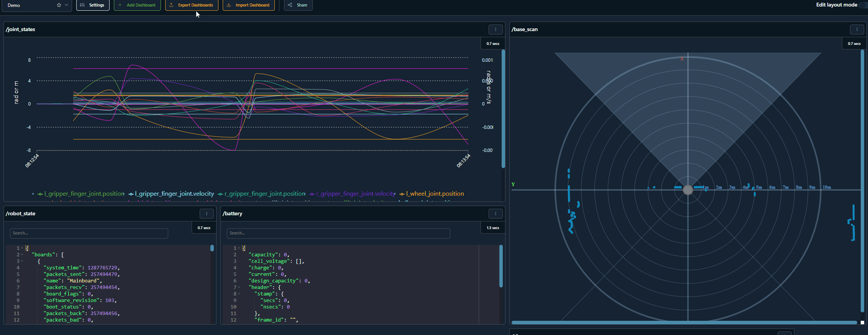This screenshot has height=335, width=868.
Task: Open the /base_scan panel options menu
Action: (857, 30)
